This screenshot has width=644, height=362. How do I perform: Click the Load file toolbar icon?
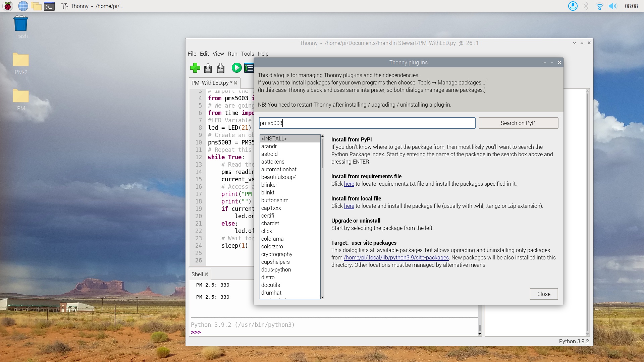tap(208, 68)
